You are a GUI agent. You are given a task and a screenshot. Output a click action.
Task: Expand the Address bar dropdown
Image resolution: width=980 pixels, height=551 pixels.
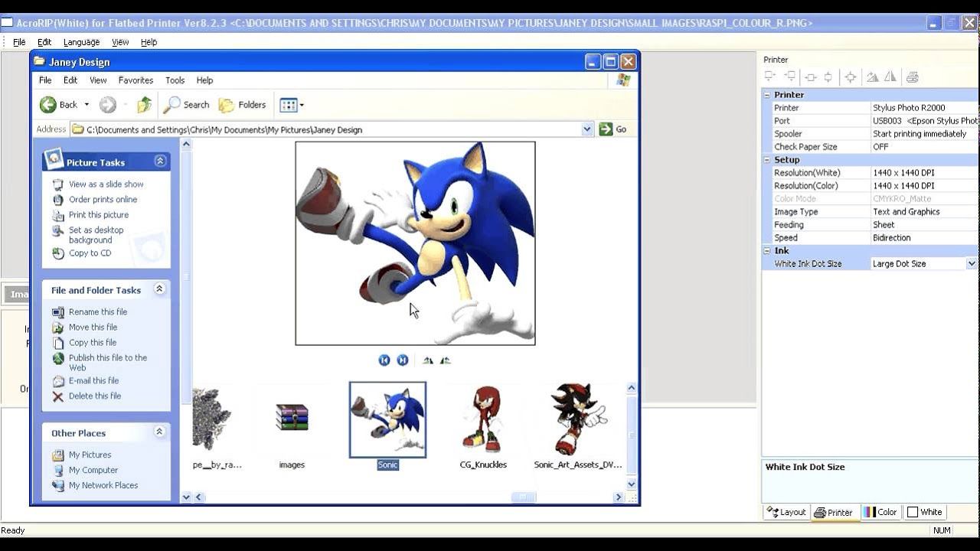(x=586, y=129)
